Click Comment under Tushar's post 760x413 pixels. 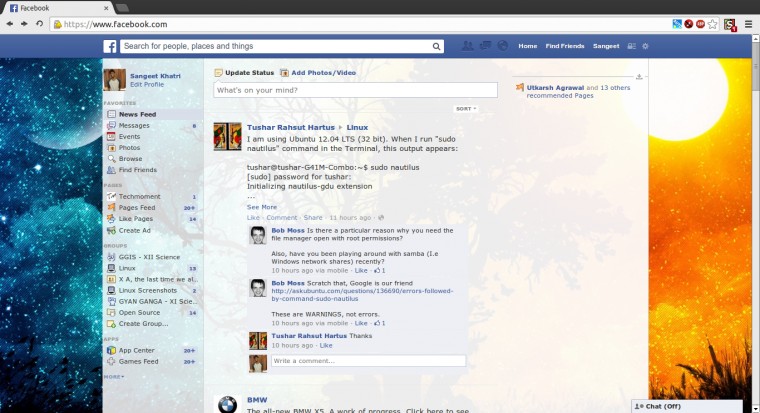pos(282,218)
